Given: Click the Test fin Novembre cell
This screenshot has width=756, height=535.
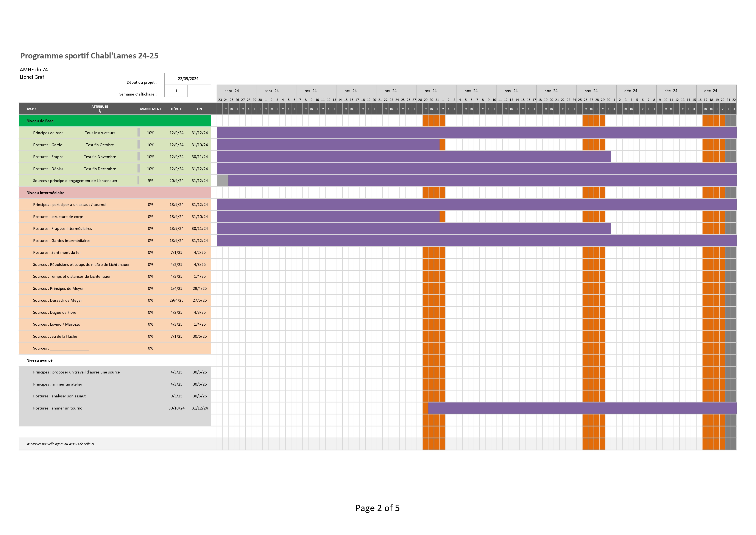Looking at the screenshot, I should pyautogui.click(x=100, y=157).
